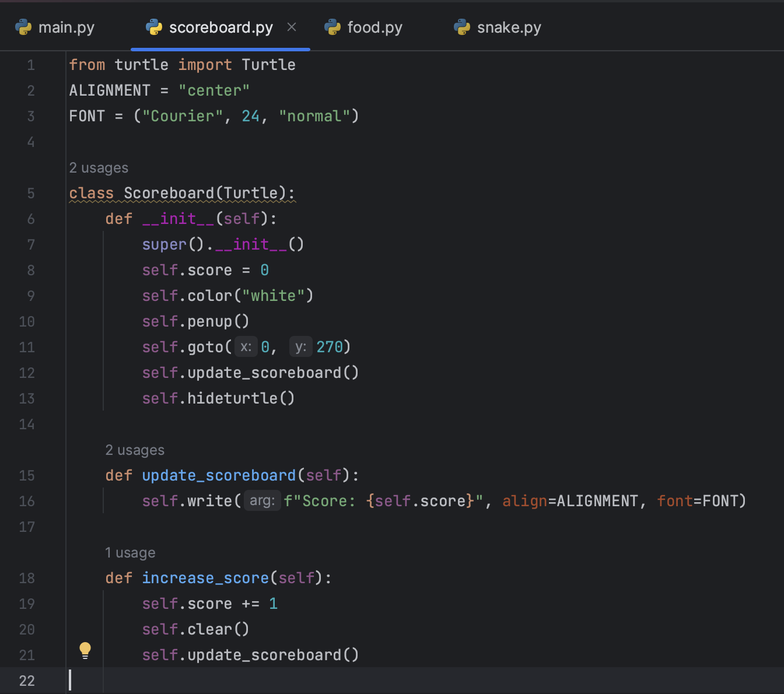Open the food.py tab
The width and height of the screenshot is (784, 694).
pyautogui.click(x=363, y=27)
